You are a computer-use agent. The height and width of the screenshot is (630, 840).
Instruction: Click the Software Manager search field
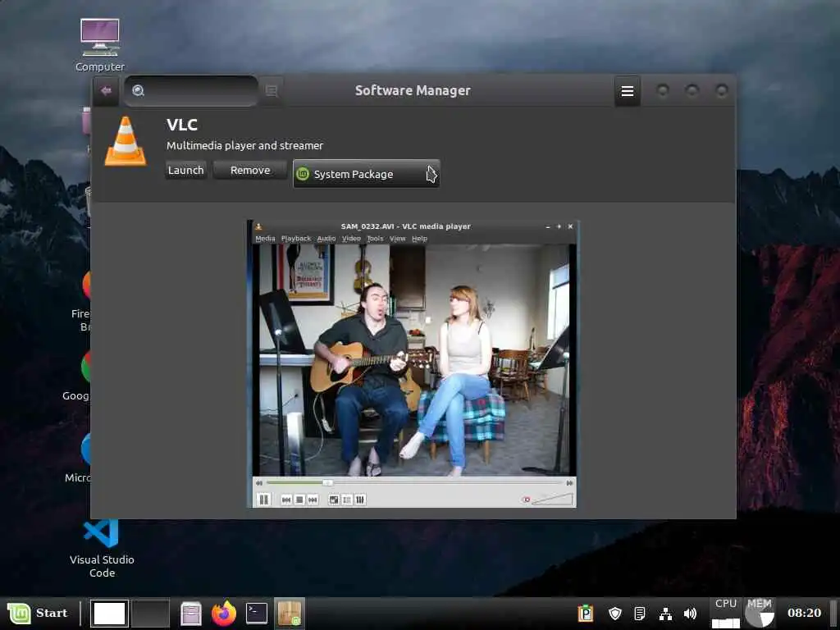coord(191,90)
